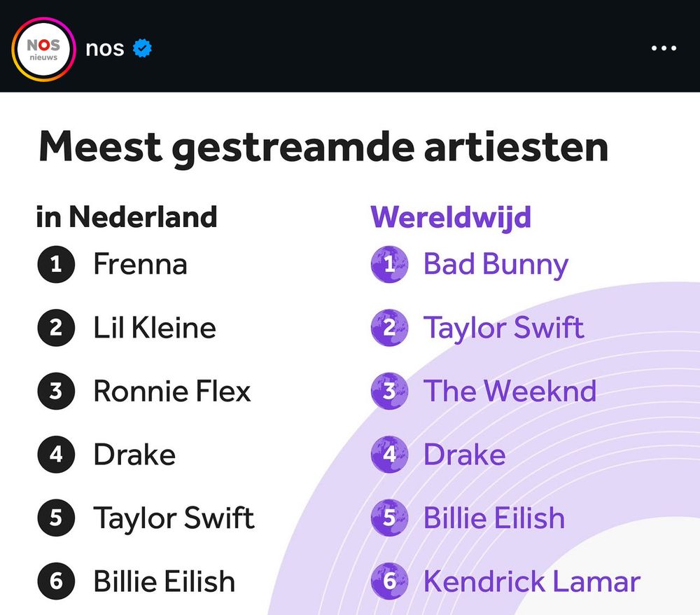Click the blue verified badge next to nos
700x615 pixels.
pyautogui.click(x=142, y=48)
